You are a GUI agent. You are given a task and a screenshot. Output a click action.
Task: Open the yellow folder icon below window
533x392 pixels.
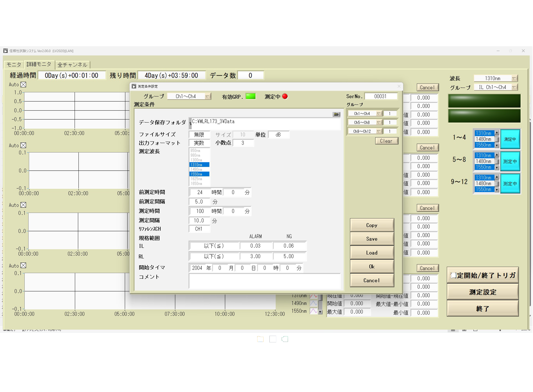tap(260, 339)
